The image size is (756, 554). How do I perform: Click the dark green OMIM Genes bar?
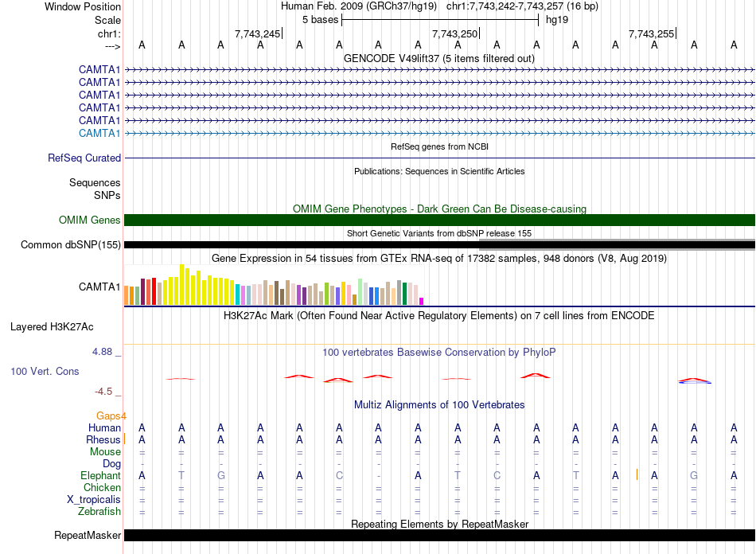439,220
